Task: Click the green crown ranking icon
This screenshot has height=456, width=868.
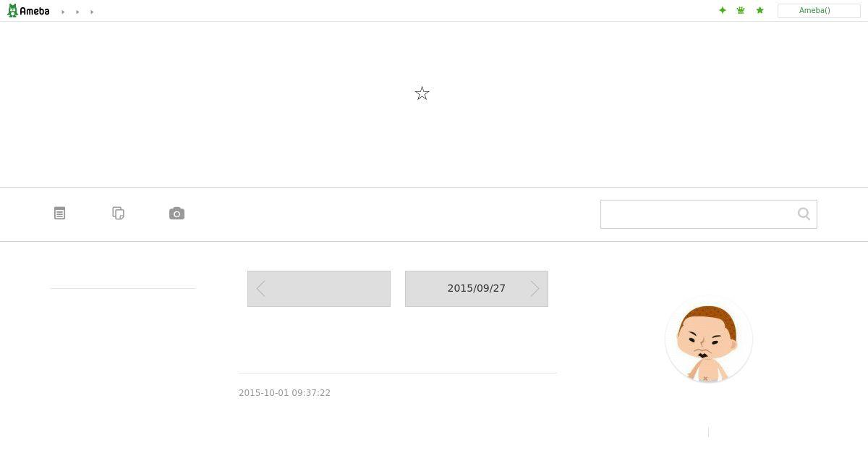Action: coord(741,10)
